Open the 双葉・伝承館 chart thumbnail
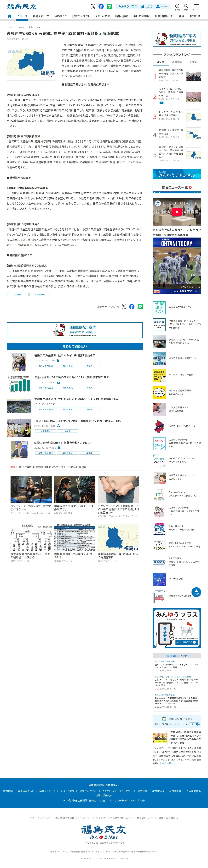The width and height of the screenshot is (208, 868). [19, 384]
